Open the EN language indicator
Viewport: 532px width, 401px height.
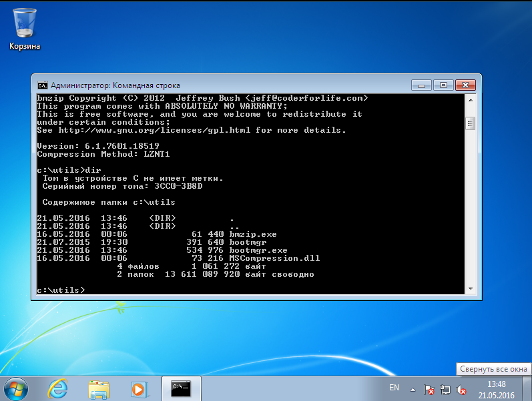(x=394, y=388)
